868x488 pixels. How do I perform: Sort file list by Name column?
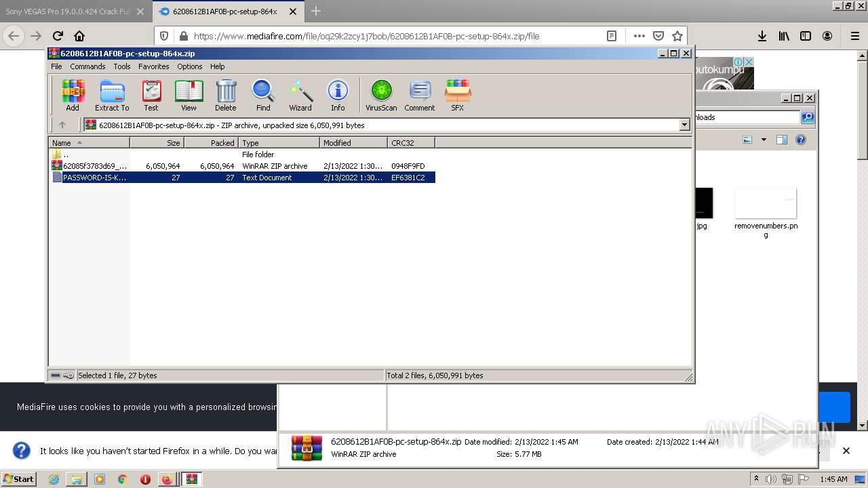coord(89,142)
